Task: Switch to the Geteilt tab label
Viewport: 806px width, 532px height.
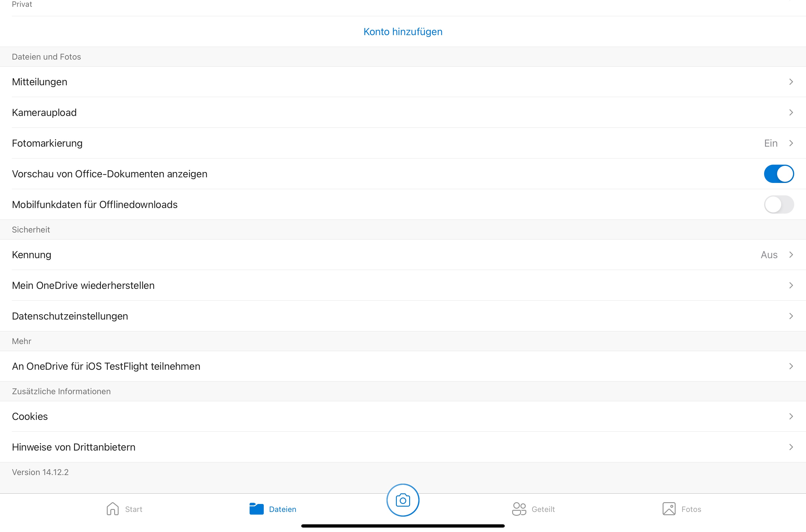Action: point(543,509)
